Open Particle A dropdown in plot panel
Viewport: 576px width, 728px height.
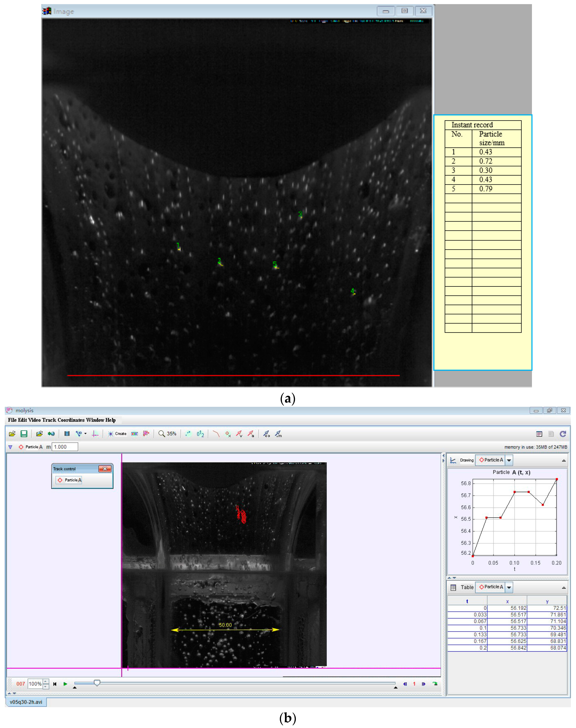[509, 460]
